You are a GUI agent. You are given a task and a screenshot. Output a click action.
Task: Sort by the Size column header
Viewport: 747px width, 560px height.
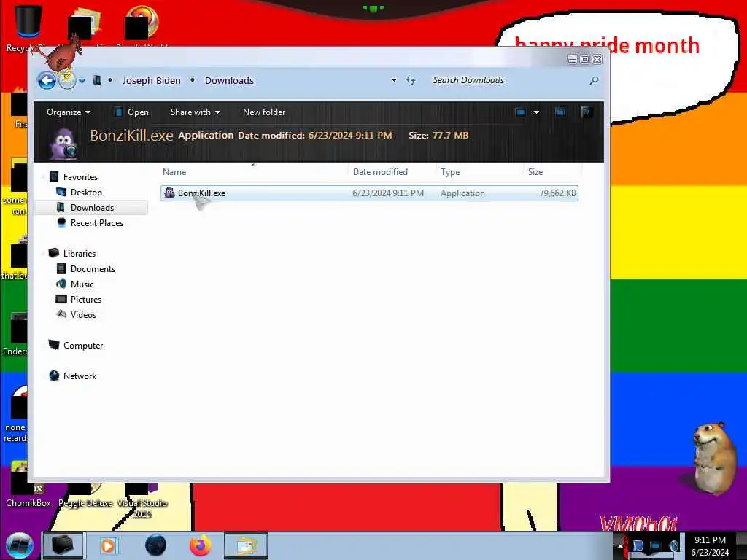[x=535, y=172]
